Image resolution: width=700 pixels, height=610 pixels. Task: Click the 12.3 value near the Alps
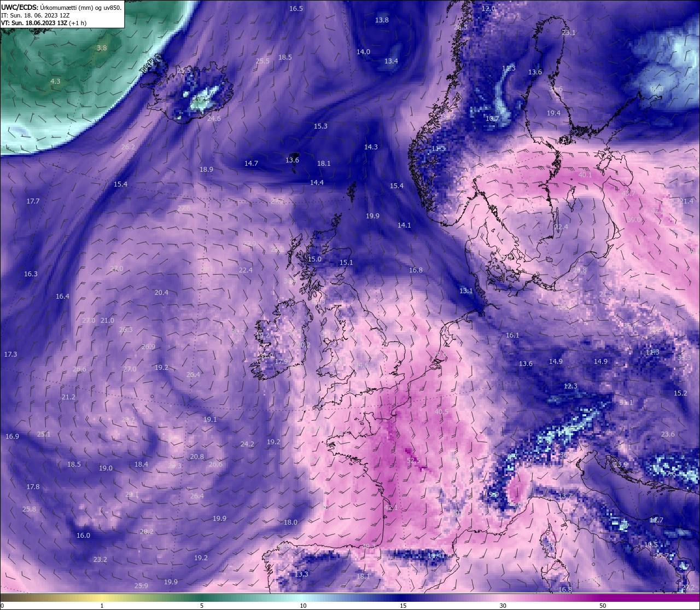pos(570,386)
